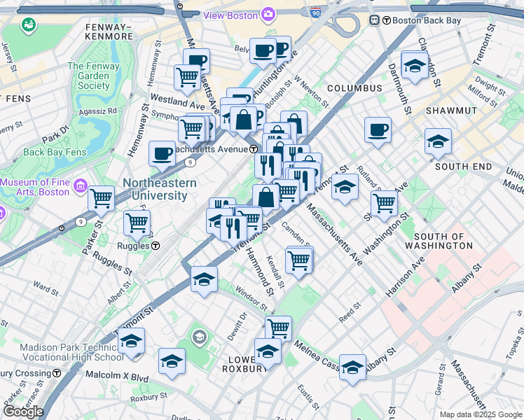Click the Map data ©2025 Google text
This screenshot has width=524, height=420.
[x=480, y=414]
